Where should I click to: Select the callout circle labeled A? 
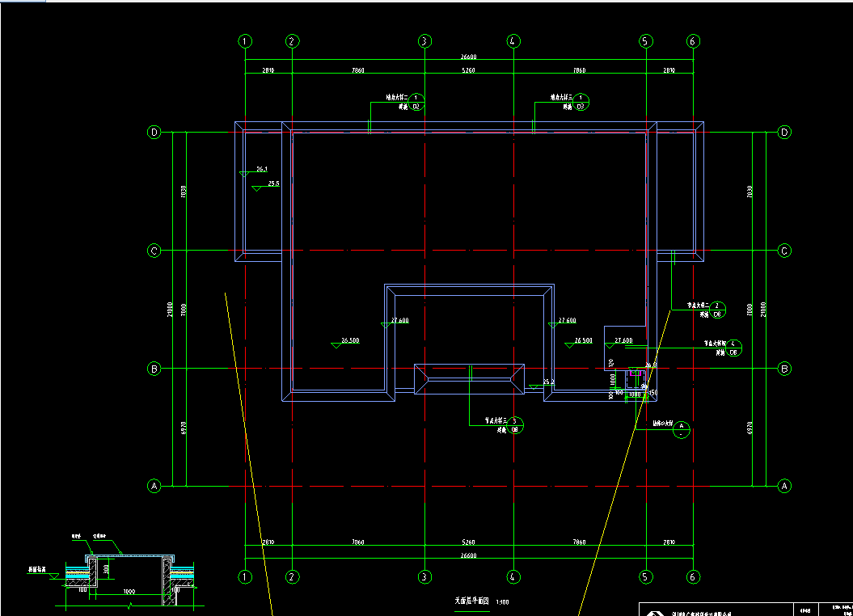point(682,428)
